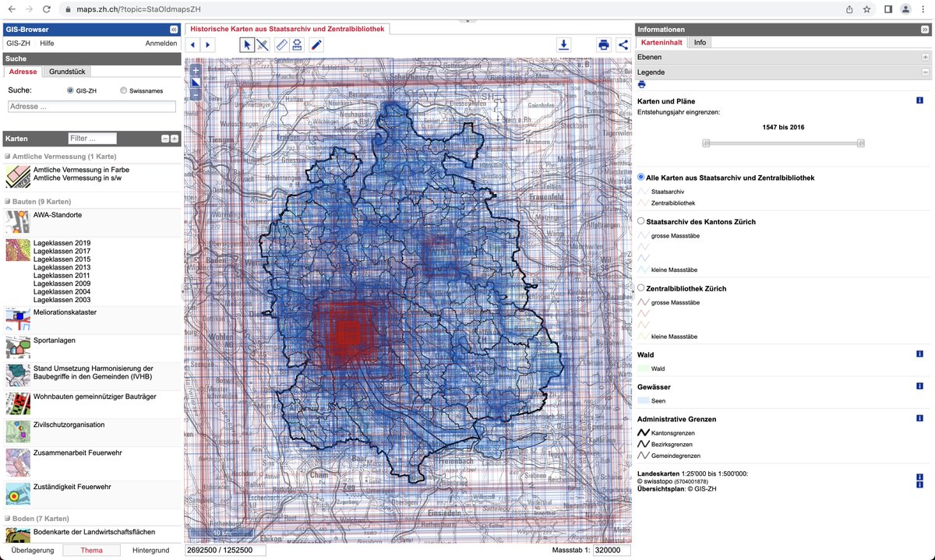Collapse the Informationen panel with double arrow
The height and width of the screenshot is (560, 935).
tap(925, 29)
